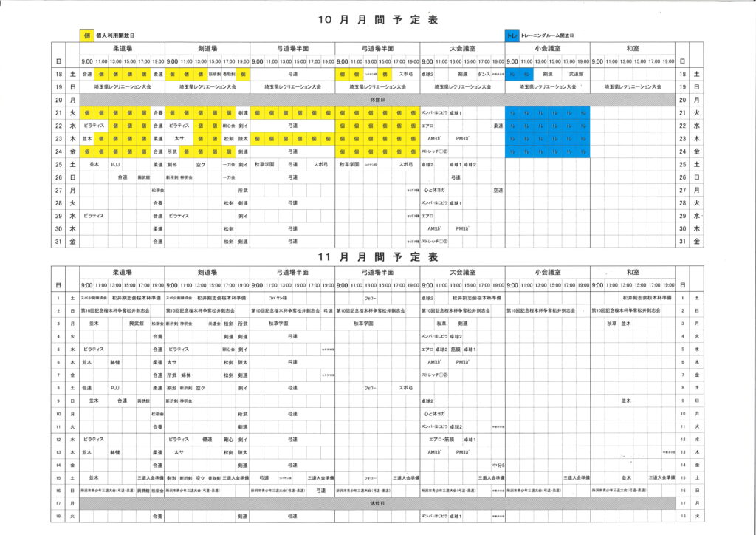Click the 休館日 bar on November 17
Viewport: 756px width, 535px height.
click(377, 502)
